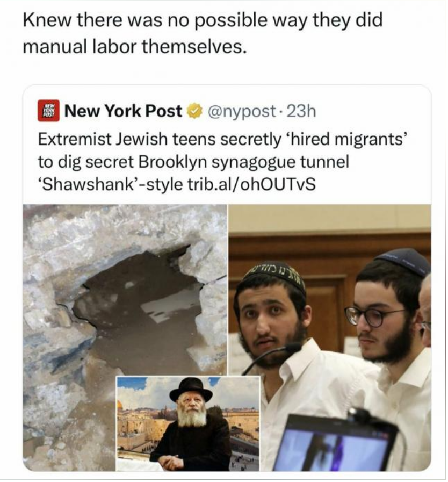This screenshot has width=448, height=482.
Task: Select the quoted tweet headline text
Action: 223,162
